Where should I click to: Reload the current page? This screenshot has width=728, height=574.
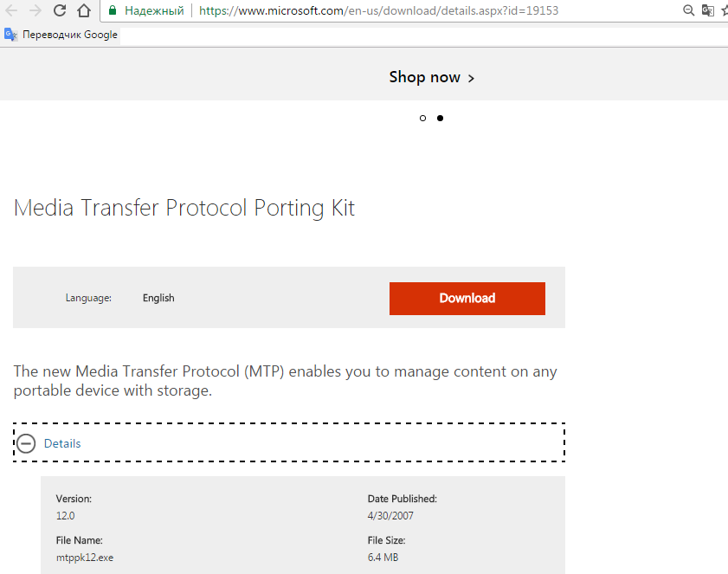click(x=60, y=11)
